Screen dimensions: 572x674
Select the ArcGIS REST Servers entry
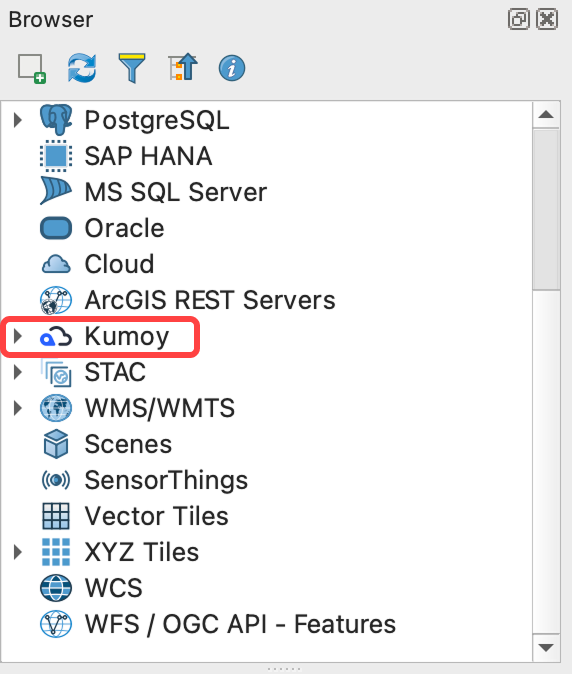coord(210,300)
